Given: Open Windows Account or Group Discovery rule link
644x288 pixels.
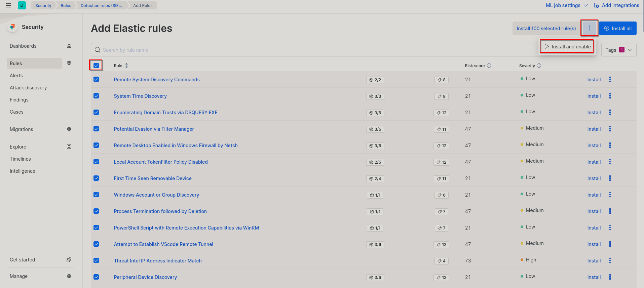Looking at the screenshot, I should 156,195.
